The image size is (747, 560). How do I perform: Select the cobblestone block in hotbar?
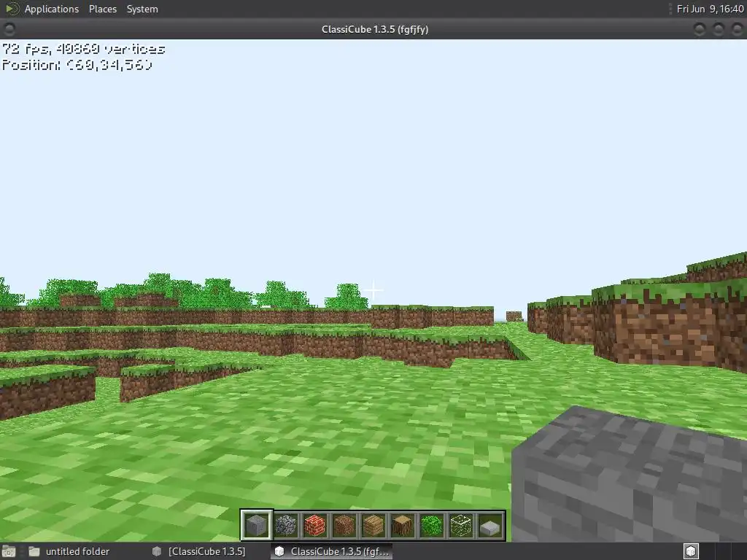coord(286,525)
